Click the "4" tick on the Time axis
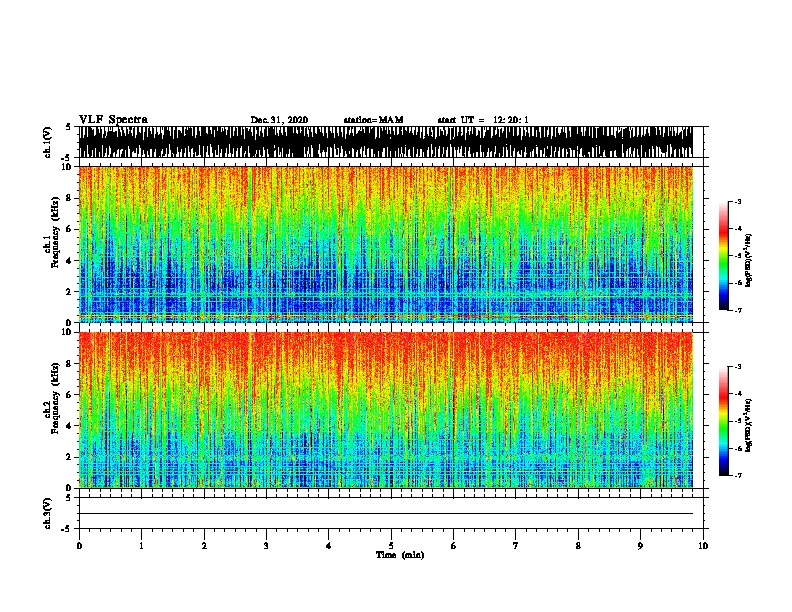The width and height of the screenshot is (792, 612). [329, 546]
